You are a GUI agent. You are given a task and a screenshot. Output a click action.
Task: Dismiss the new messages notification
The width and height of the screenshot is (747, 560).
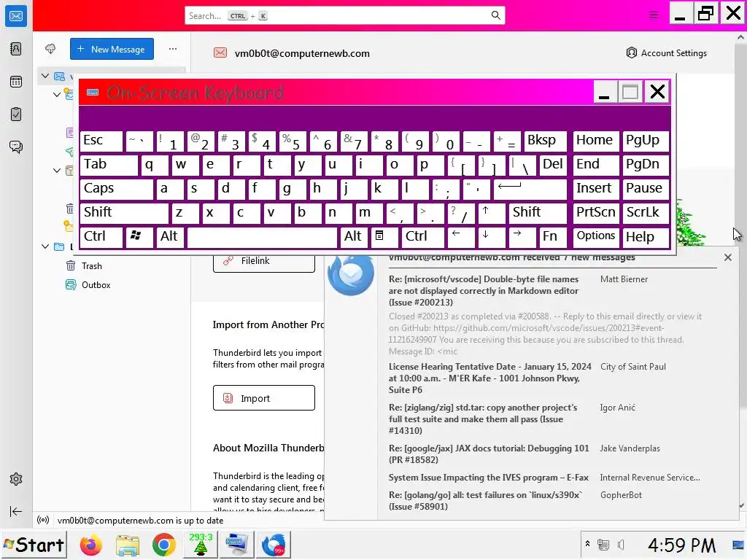pyautogui.click(x=727, y=257)
